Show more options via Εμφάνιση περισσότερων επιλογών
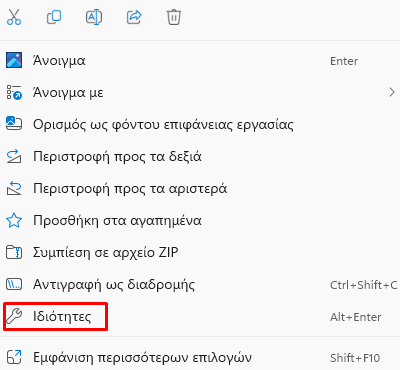The height and width of the screenshot is (370, 400). [200, 358]
